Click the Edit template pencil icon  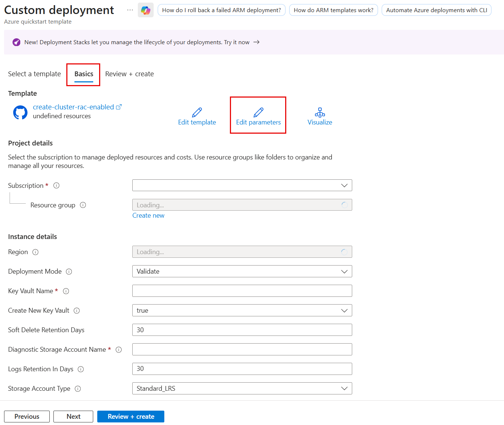coord(197,112)
